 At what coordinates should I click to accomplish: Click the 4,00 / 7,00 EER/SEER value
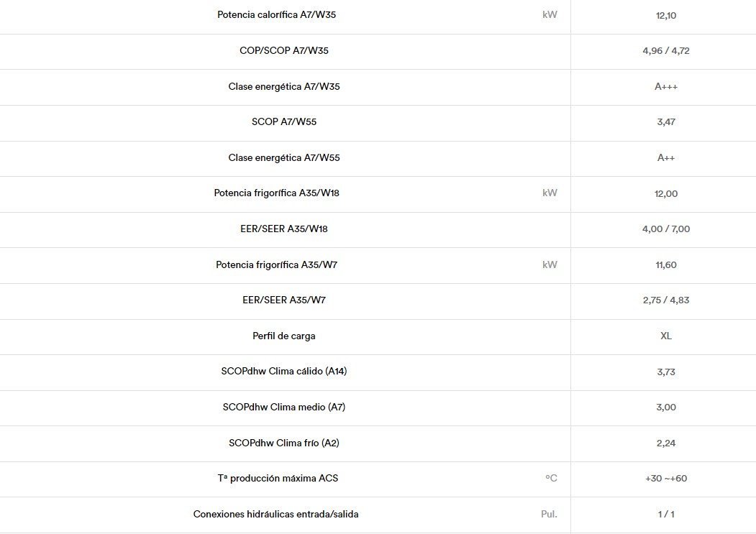click(x=666, y=229)
